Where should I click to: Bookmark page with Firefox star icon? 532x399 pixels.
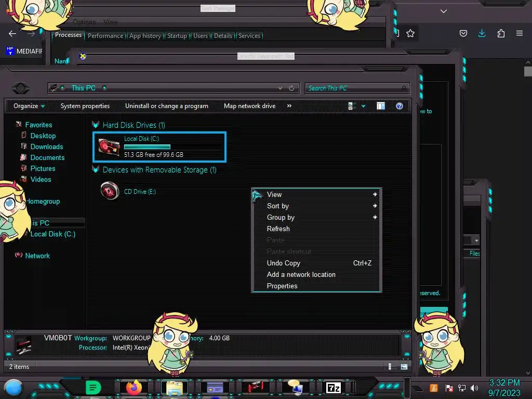410,33
